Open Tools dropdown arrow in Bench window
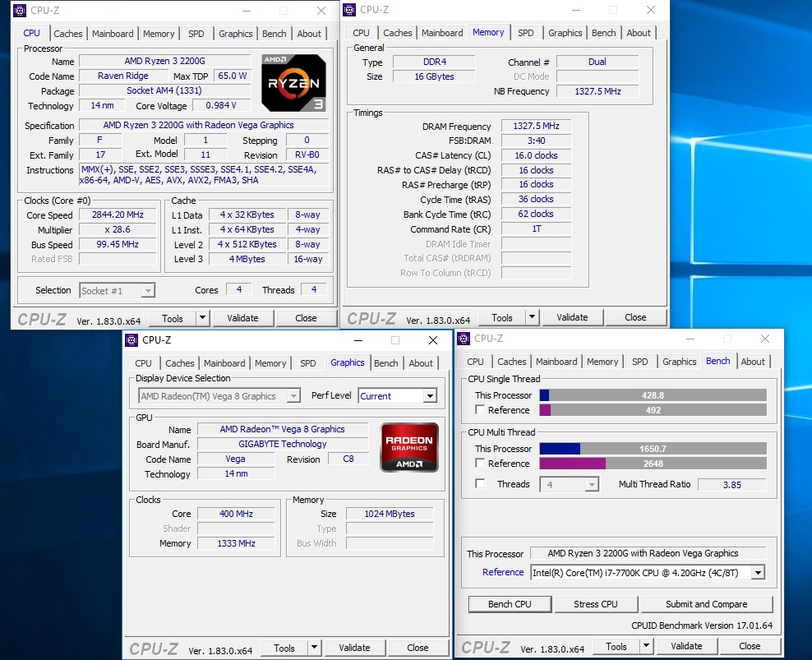812x660 pixels. (646, 645)
